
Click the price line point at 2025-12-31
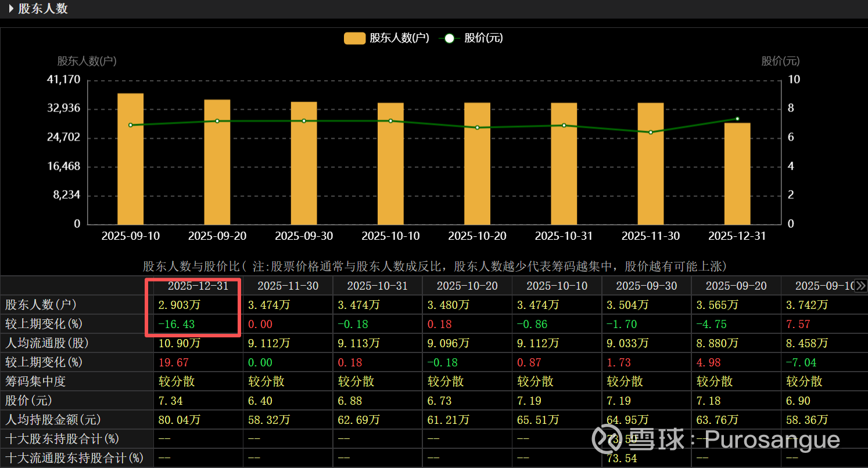[737, 118]
